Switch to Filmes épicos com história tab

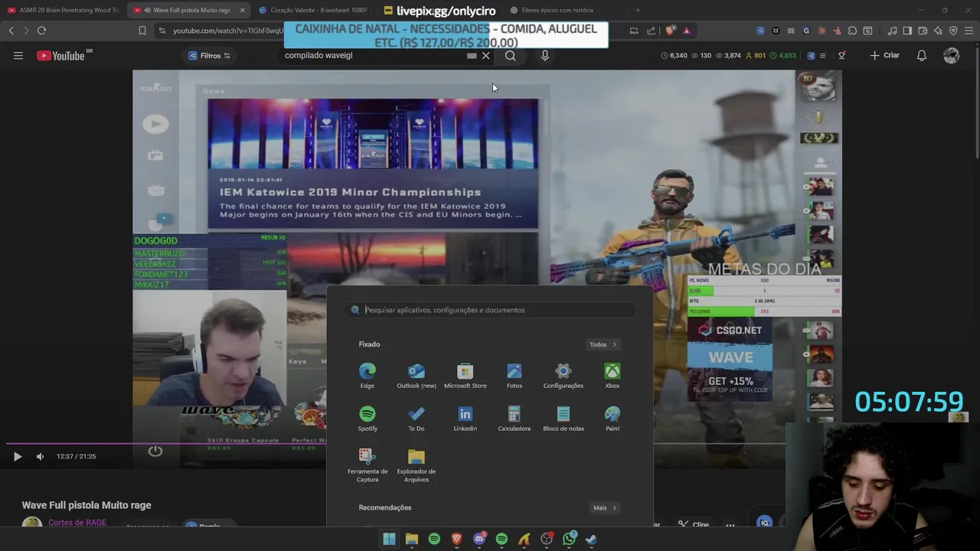[x=563, y=10]
